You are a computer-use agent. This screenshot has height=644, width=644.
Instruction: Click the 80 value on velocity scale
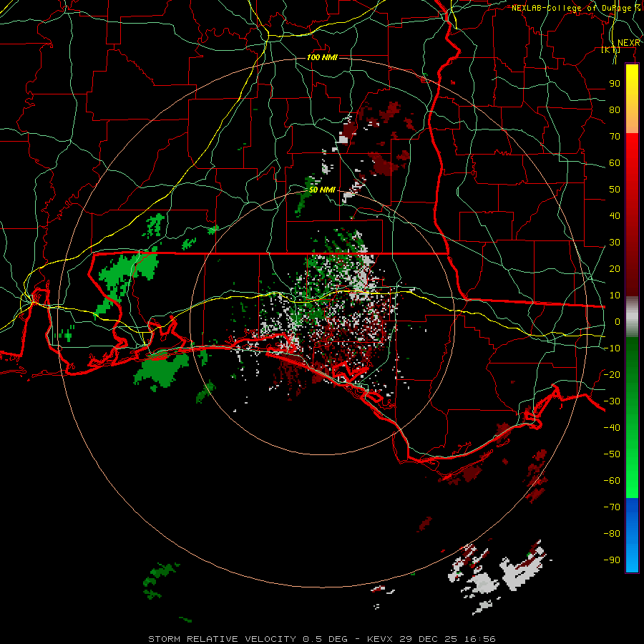click(615, 109)
